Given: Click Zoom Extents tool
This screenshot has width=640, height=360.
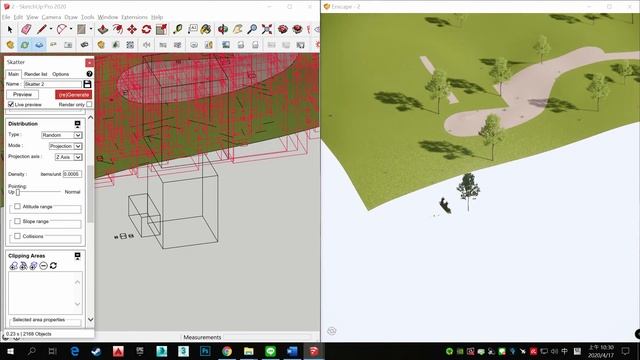Looking at the screenshot, I should [x=267, y=29].
